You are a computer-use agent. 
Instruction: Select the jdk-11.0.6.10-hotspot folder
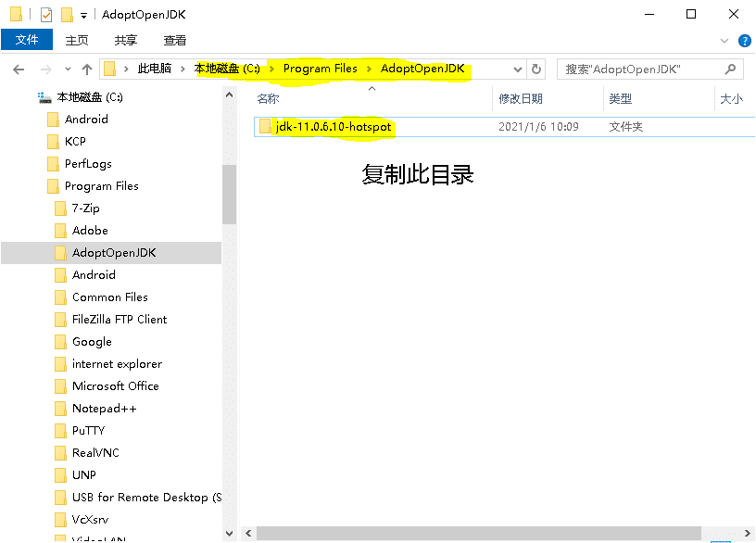334,127
